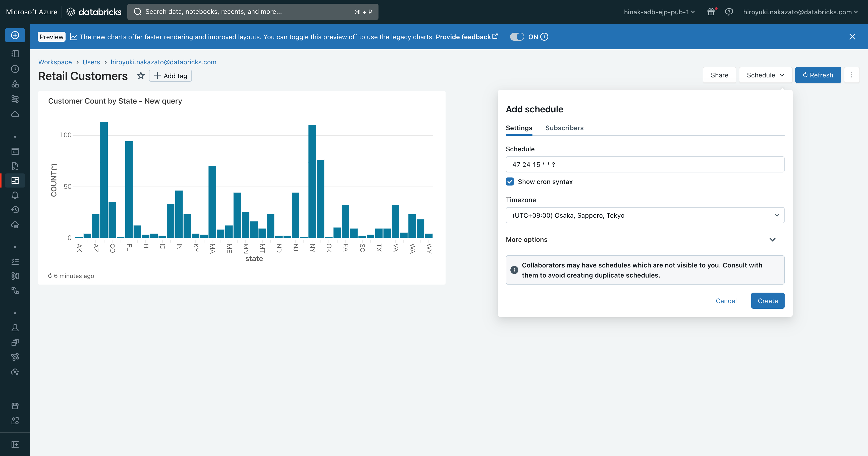
Task: Select the Settings tab
Action: coord(519,128)
